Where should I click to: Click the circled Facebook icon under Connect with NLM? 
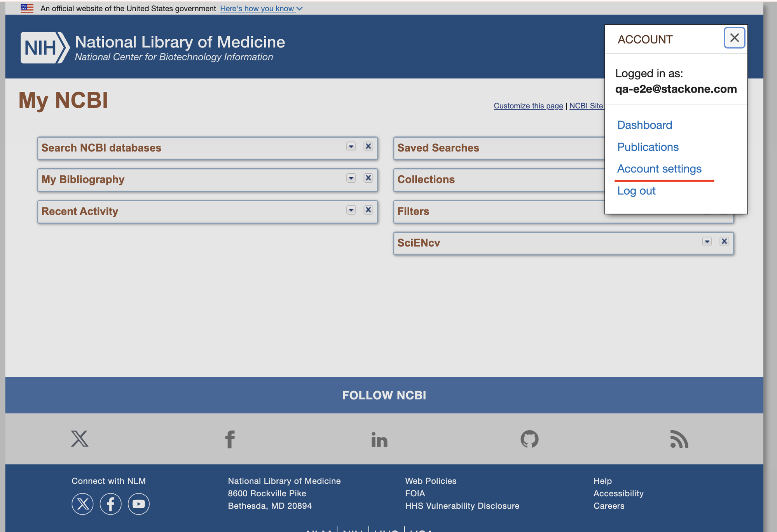(110, 504)
